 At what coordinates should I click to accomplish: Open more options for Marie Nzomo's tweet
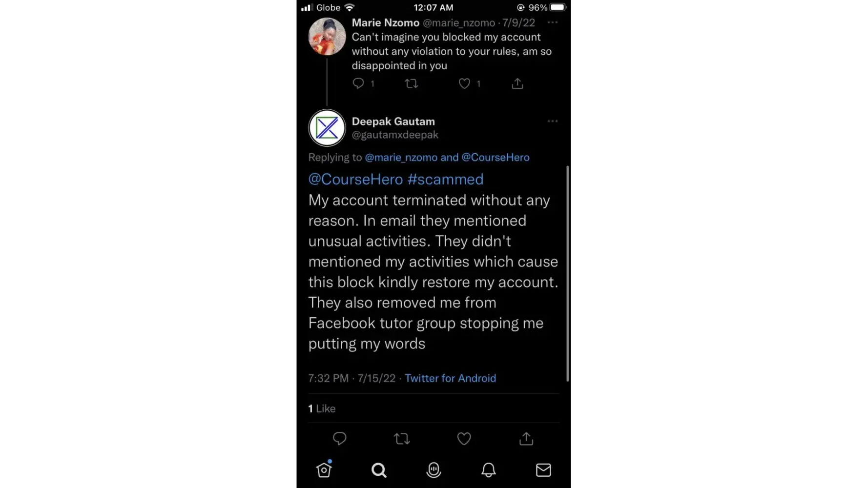(x=552, y=22)
